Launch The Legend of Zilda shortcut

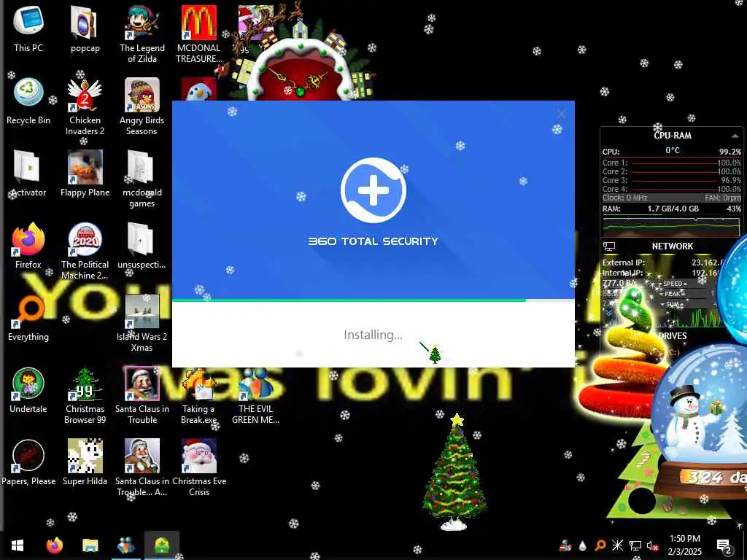[x=142, y=34]
